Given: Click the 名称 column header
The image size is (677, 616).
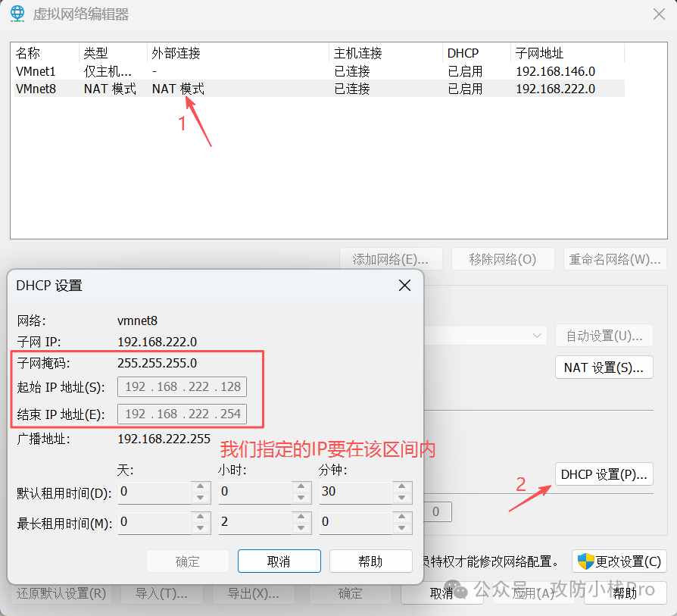Looking at the screenshot, I should click(x=45, y=53).
